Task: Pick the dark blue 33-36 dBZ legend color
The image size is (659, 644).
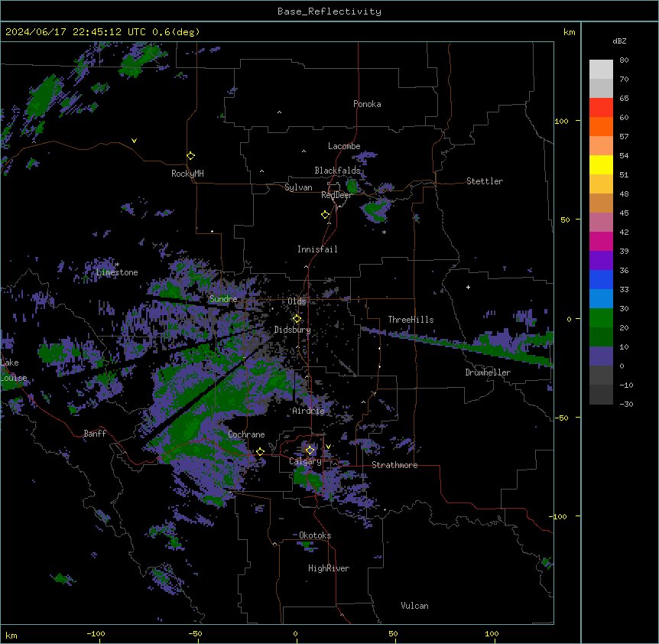Action: tap(601, 279)
